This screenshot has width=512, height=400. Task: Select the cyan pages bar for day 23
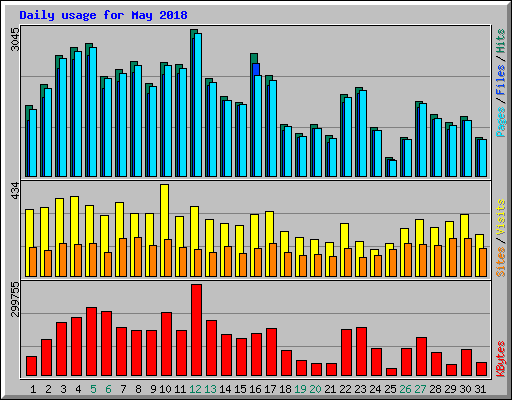[x=363, y=133]
